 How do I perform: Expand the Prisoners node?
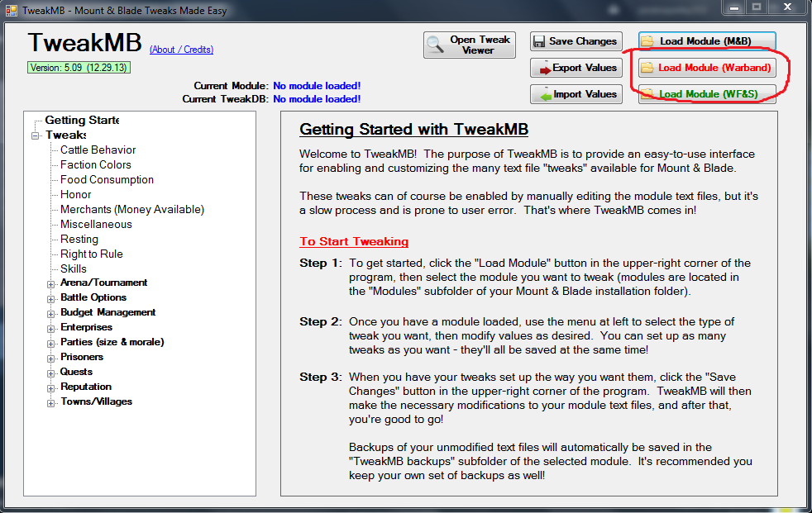(x=50, y=359)
